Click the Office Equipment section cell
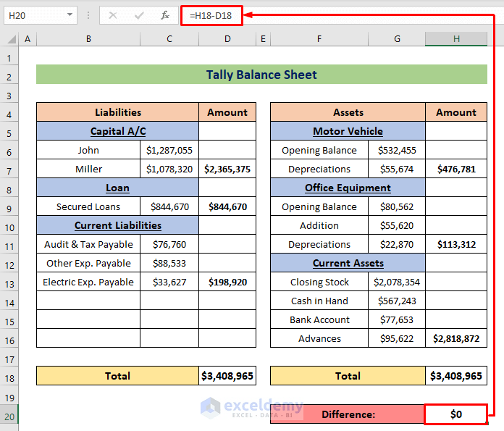This screenshot has height=431, width=504. point(348,188)
